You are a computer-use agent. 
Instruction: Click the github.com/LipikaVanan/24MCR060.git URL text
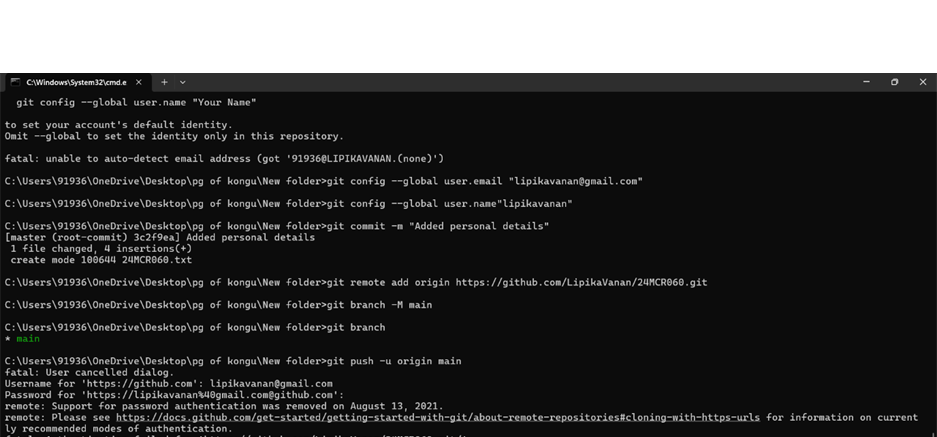tap(581, 282)
